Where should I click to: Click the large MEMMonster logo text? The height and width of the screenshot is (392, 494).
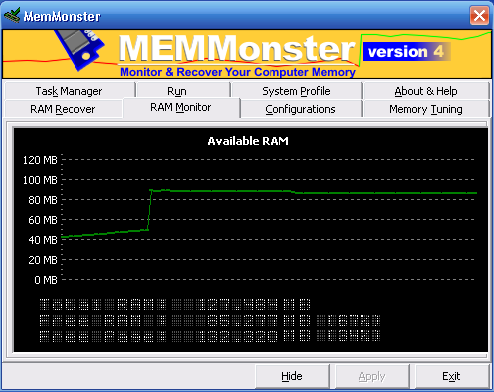(x=237, y=49)
